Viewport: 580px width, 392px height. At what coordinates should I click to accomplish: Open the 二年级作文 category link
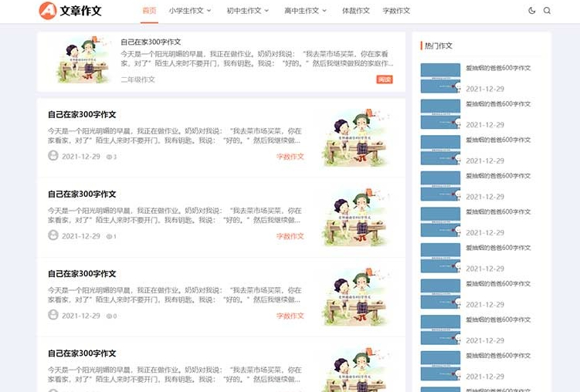point(137,79)
